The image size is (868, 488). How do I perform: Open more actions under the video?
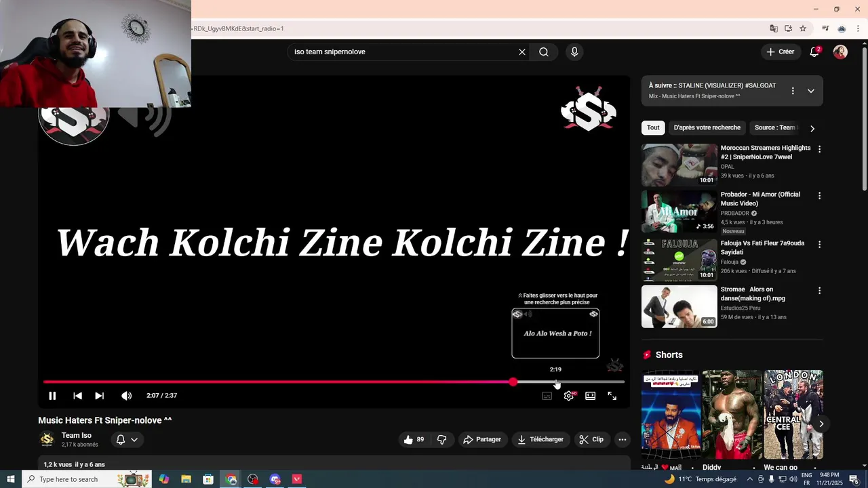(x=622, y=440)
